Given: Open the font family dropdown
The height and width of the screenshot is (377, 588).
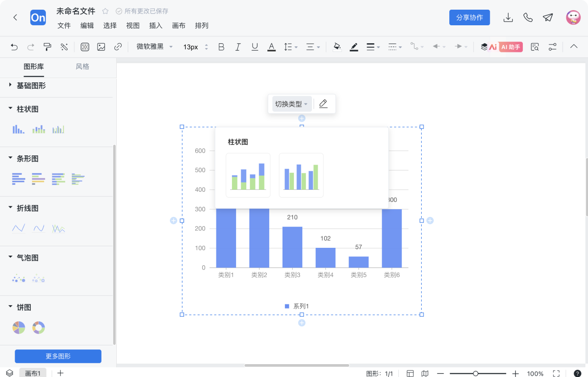Looking at the screenshot, I should click(153, 46).
